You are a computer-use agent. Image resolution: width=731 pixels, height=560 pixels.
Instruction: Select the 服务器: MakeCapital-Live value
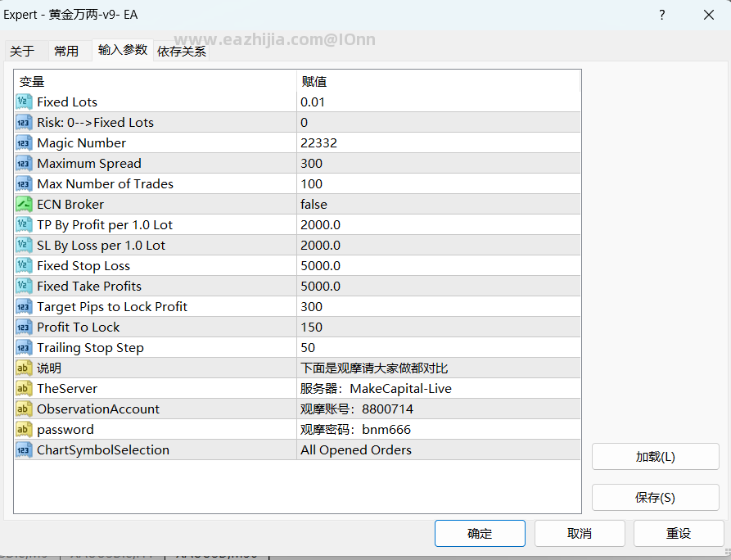point(438,389)
